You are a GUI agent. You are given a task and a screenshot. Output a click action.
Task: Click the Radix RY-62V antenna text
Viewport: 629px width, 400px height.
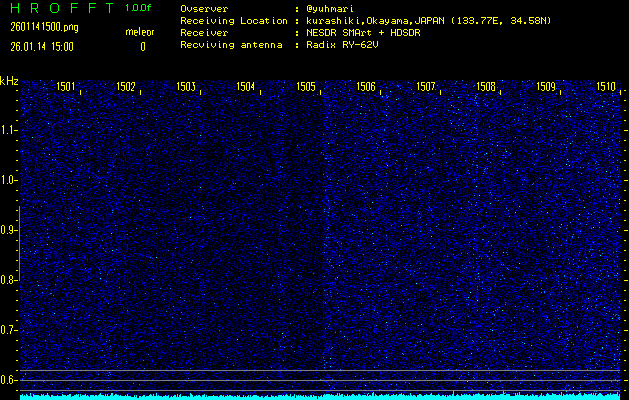pyautogui.click(x=342, y=45)
